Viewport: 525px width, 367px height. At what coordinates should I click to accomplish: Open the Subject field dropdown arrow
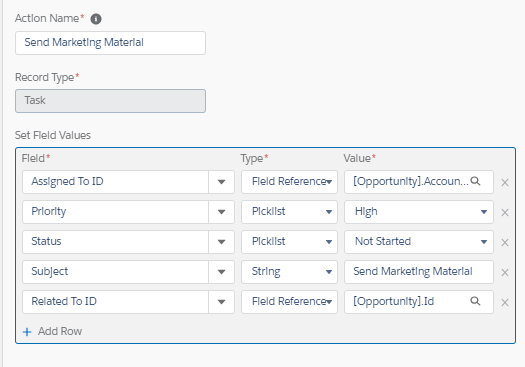coord(221,272)
